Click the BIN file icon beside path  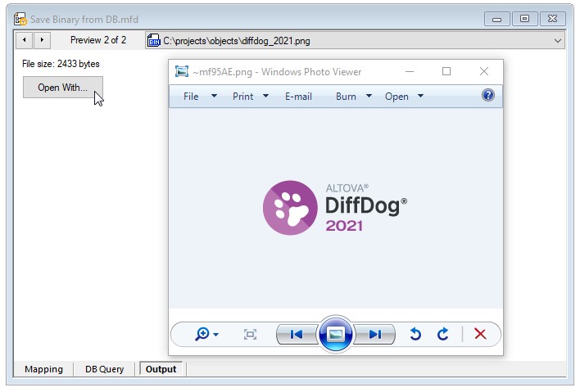153,40
